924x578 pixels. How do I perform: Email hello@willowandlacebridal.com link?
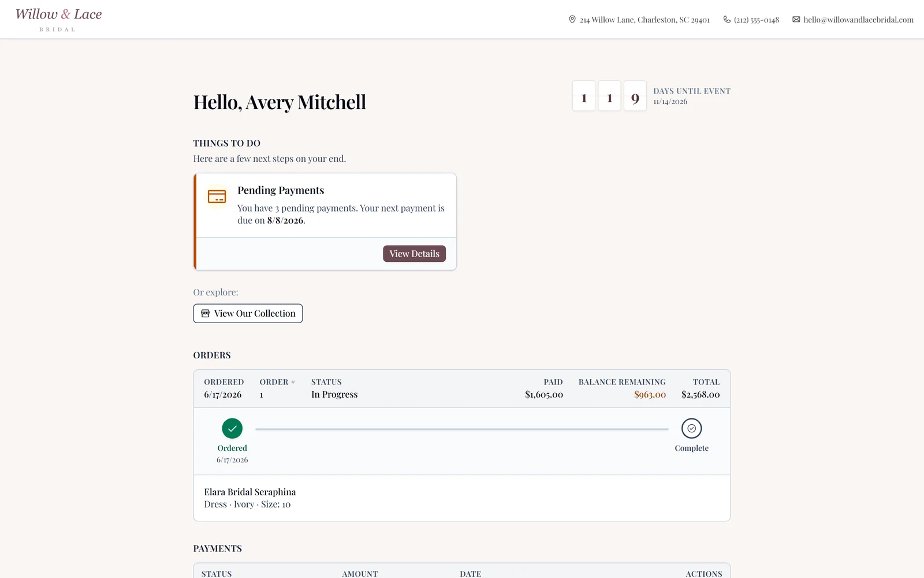click(858, 20)
